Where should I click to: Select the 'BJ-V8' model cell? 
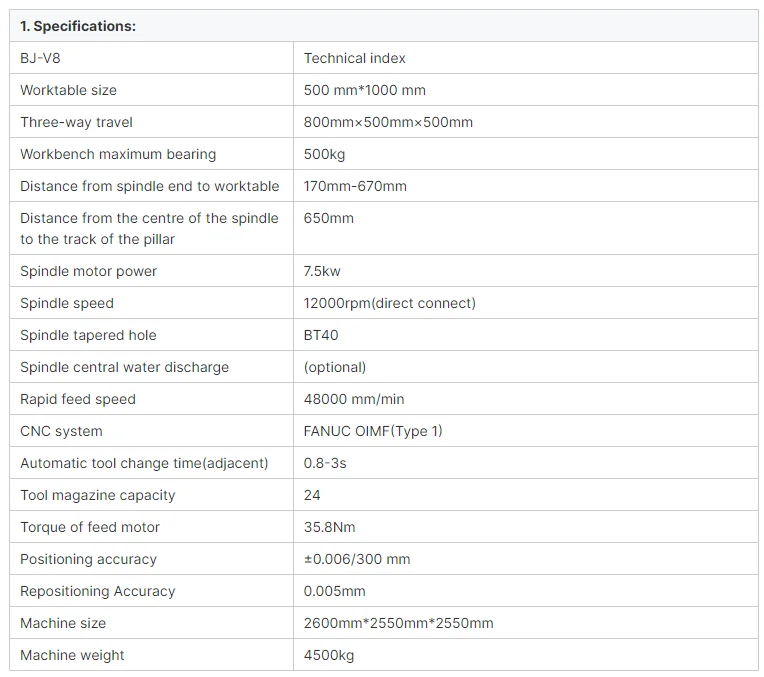click(41, 58)
